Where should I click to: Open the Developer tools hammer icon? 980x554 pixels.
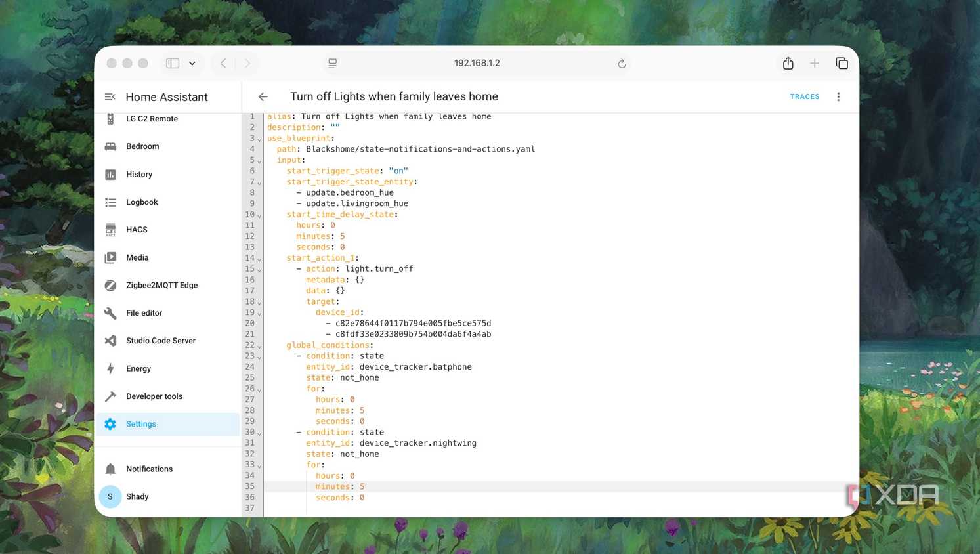(110, 396)
